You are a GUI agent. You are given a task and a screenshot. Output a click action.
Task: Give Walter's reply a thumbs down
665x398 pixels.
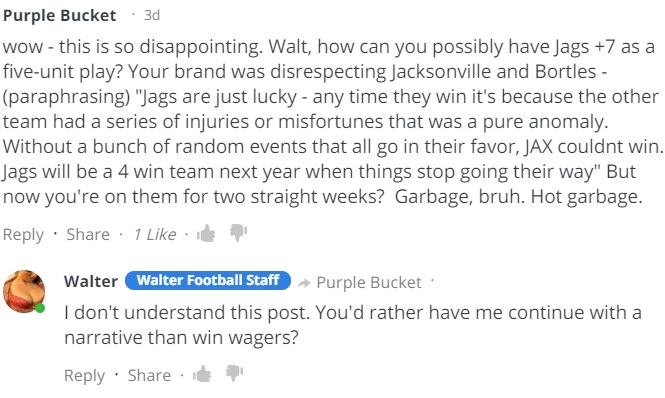(234, 373)
